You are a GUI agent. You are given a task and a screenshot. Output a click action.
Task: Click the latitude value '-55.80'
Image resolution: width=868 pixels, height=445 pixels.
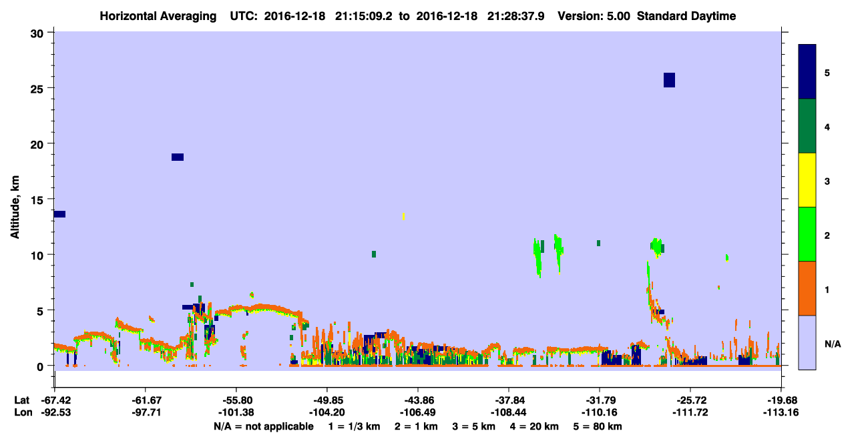[236, 400]
